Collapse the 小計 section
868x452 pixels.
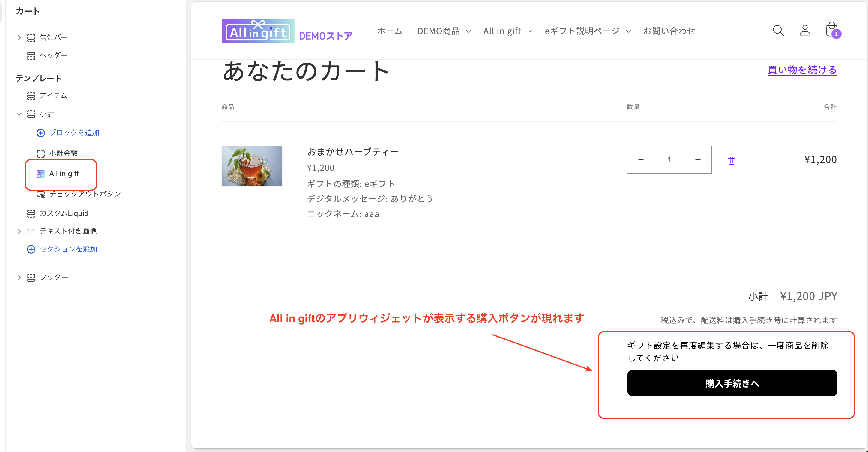pyautogui.click(x=19, y=114)
